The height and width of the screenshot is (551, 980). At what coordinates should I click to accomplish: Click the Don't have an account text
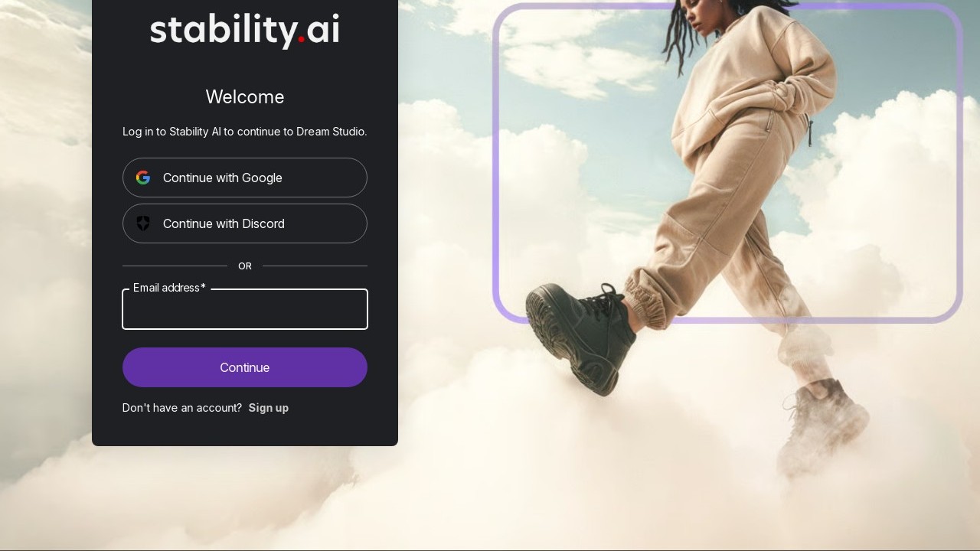pos(182,408)
